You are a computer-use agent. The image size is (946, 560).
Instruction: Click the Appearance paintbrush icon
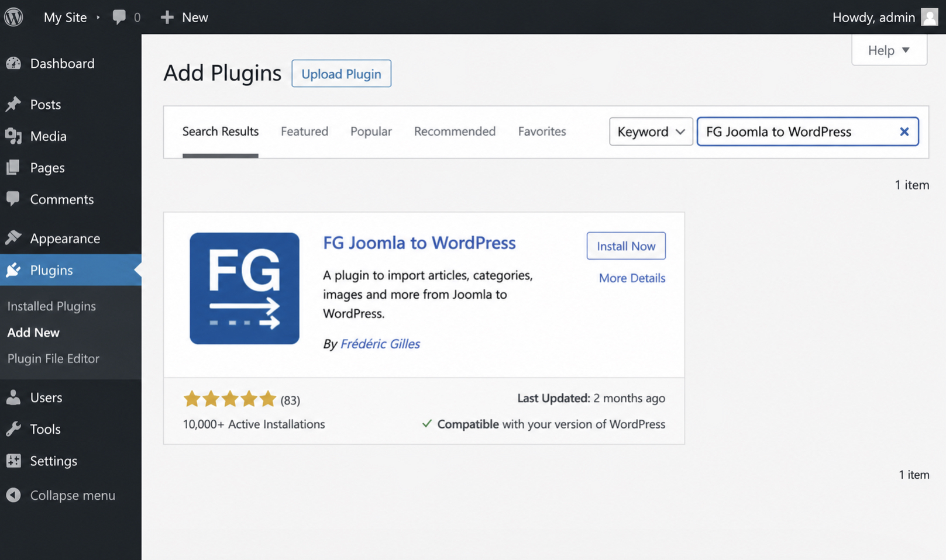pyautogui.click(x=13, y=237)
